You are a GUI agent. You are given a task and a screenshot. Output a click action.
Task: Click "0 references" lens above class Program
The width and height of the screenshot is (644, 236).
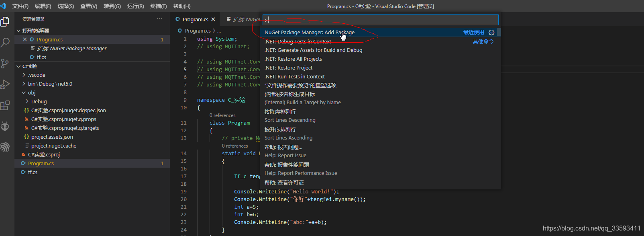222,115
